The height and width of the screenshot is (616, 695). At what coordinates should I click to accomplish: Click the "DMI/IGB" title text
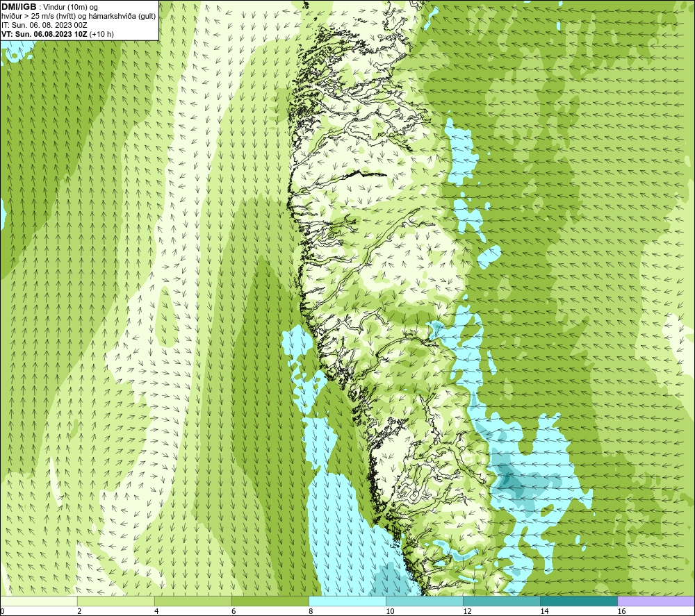click(19, 7)
